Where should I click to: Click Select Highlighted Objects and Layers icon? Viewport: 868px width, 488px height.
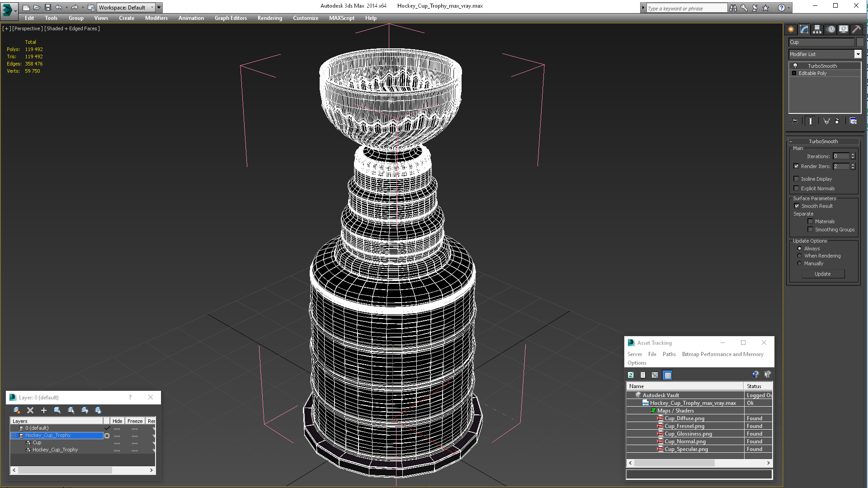(57, 410)
